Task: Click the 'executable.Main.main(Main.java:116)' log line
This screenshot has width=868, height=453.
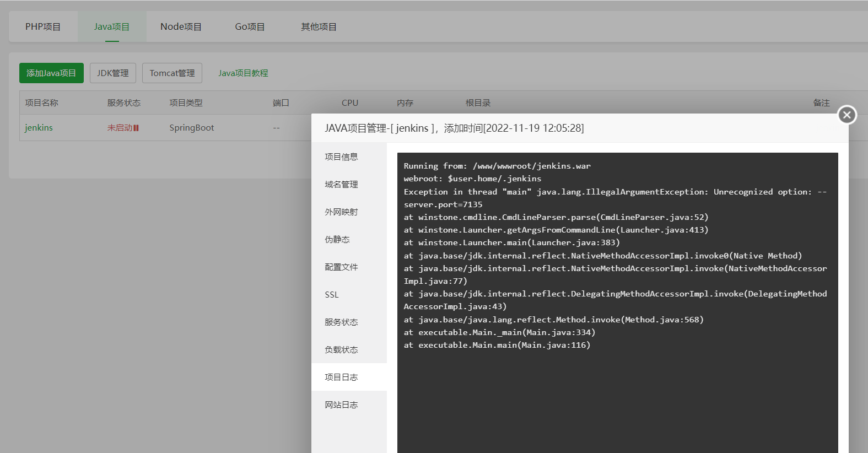Action: (x=497, y=345)
